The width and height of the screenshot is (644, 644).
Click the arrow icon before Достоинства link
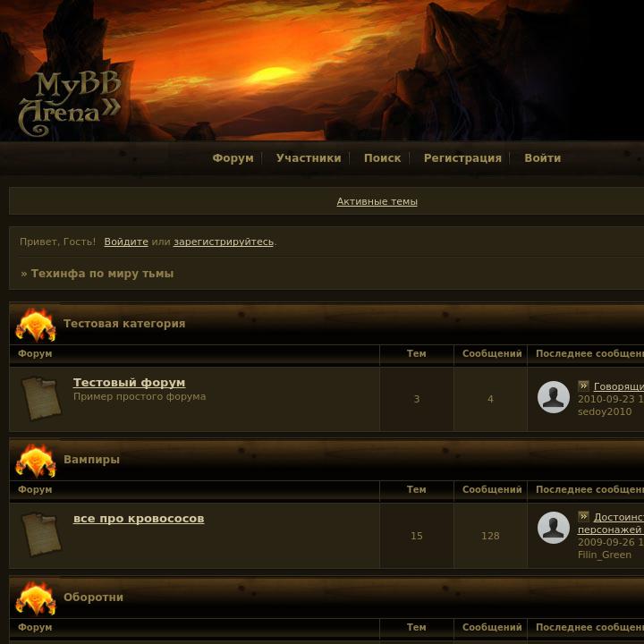click(583, 516)
